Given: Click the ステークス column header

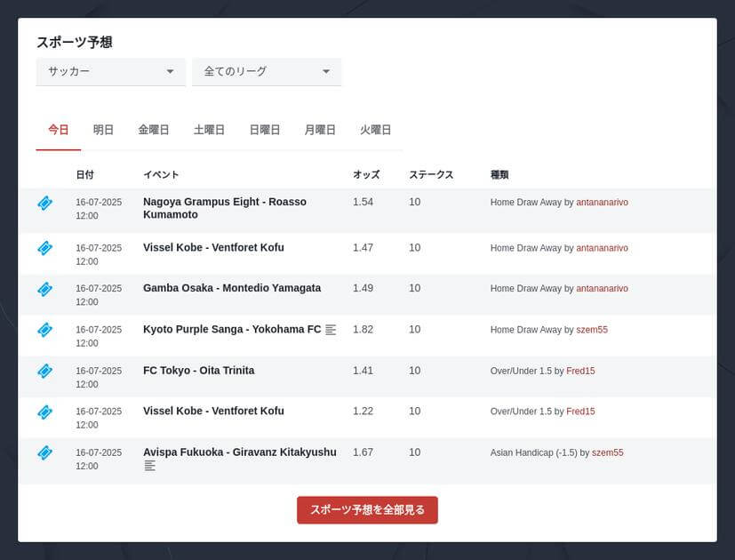Looking at the screenshot, I should click(431, 174).
